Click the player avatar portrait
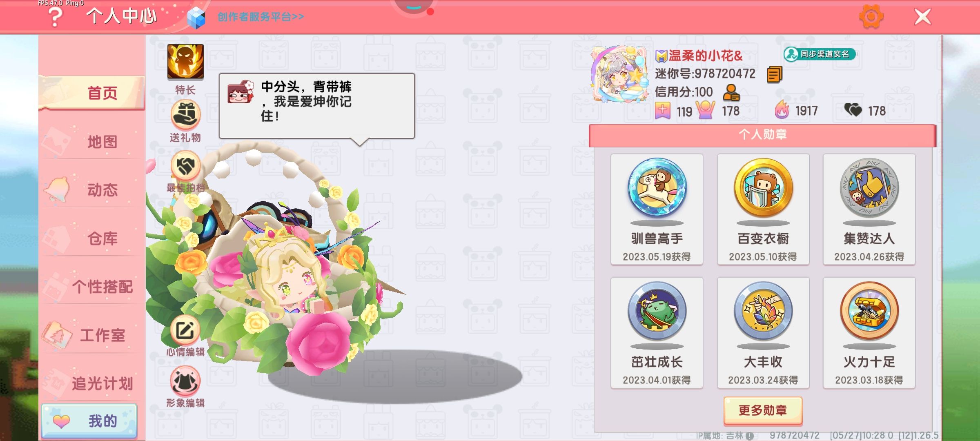 (x=620, y=74)
